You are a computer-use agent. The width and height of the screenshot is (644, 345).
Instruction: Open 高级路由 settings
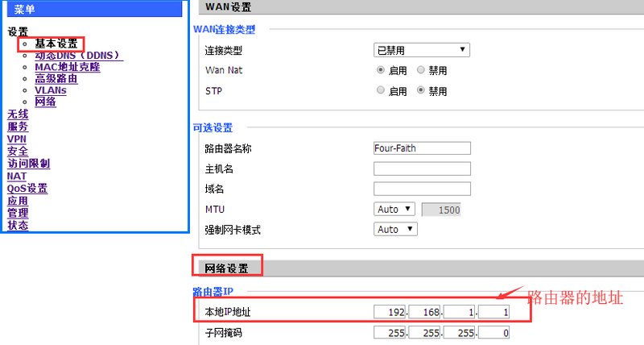coord(56,79)
